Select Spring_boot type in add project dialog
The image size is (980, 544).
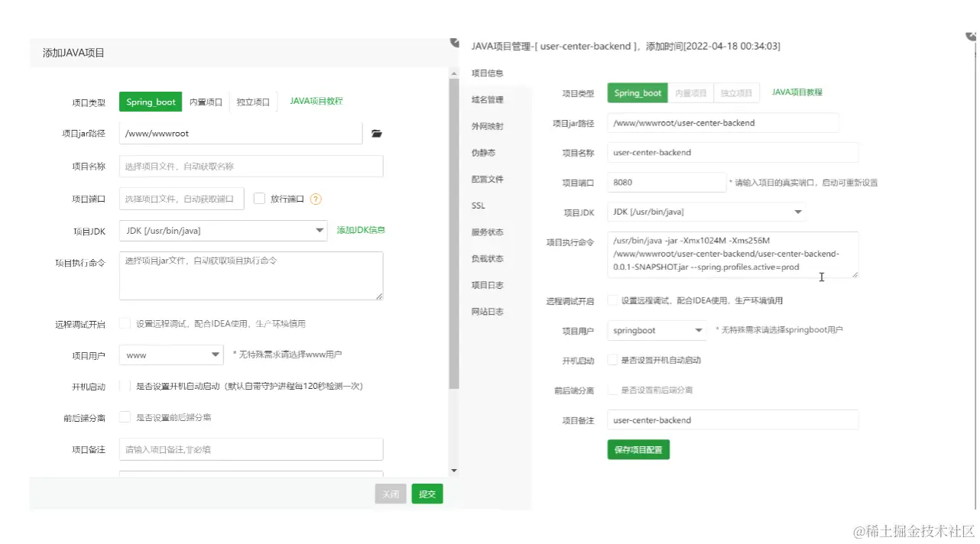click(x=151, y=102)
